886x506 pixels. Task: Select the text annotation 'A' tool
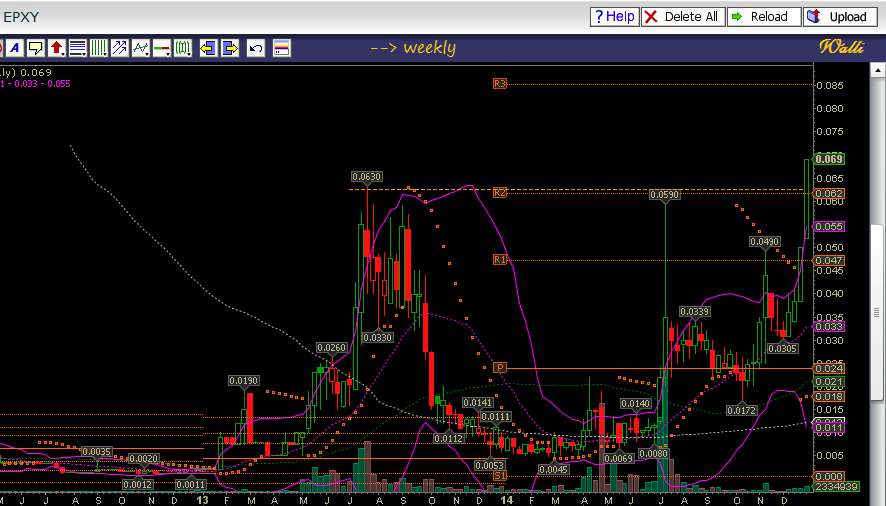point(15,48)
